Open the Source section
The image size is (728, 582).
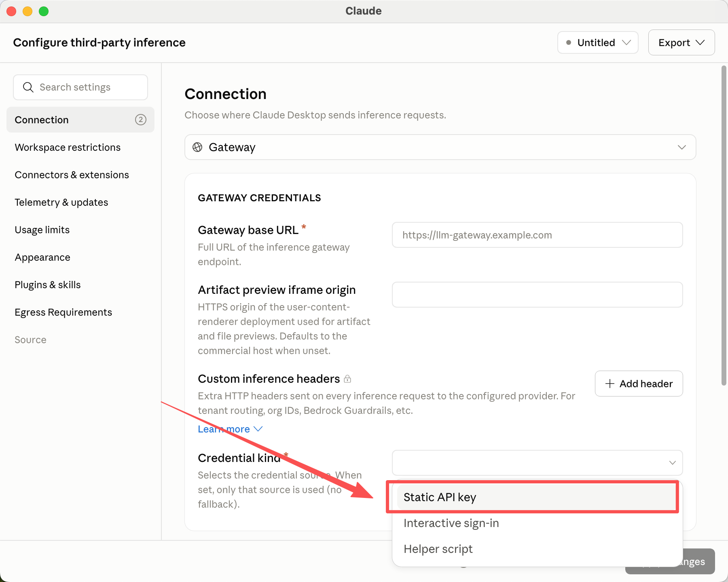pos(80,339)
